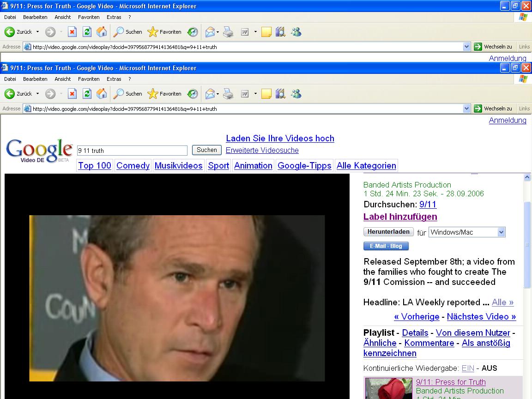Click the sidebar scrollbar thumb
Screen dimensions: 532x399
point(527,245)
